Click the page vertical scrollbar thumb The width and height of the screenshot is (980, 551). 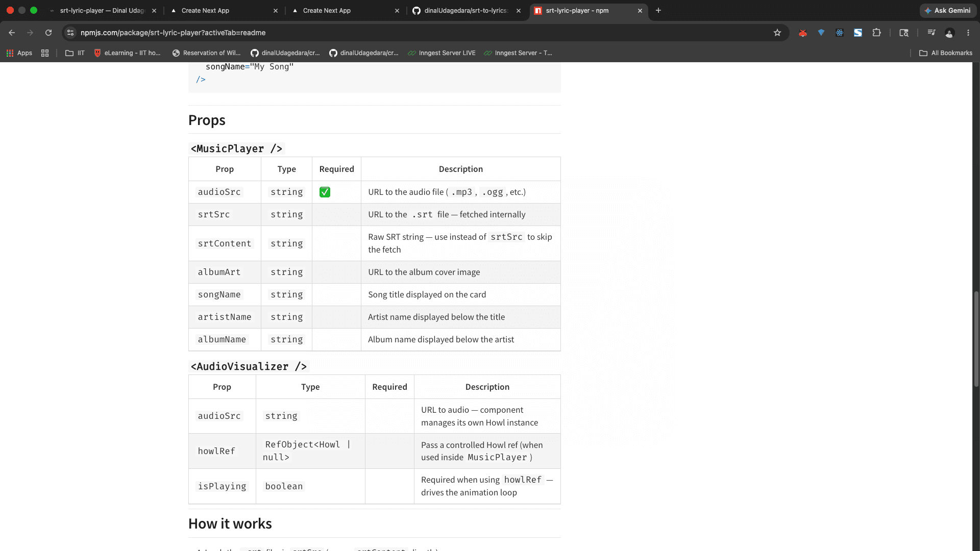click(x=976, y=339)
